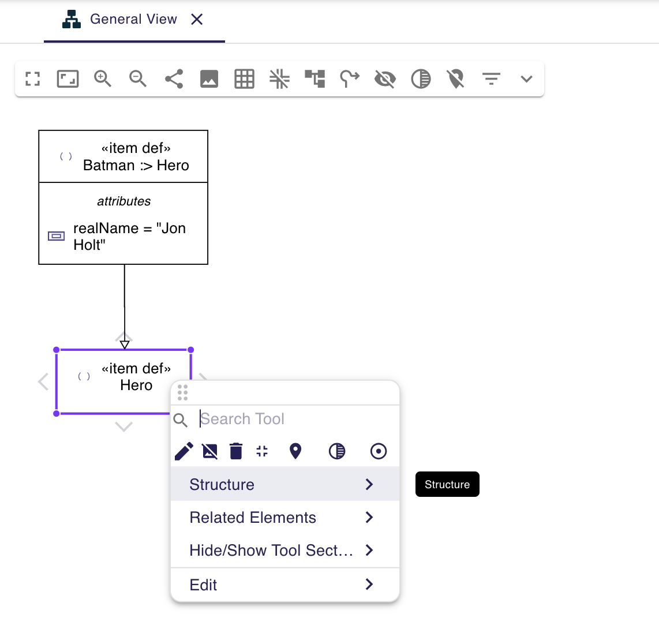Viewport: 659px width, 644px height.
Task: Click the share diagram icon
Action: (174, 78)
